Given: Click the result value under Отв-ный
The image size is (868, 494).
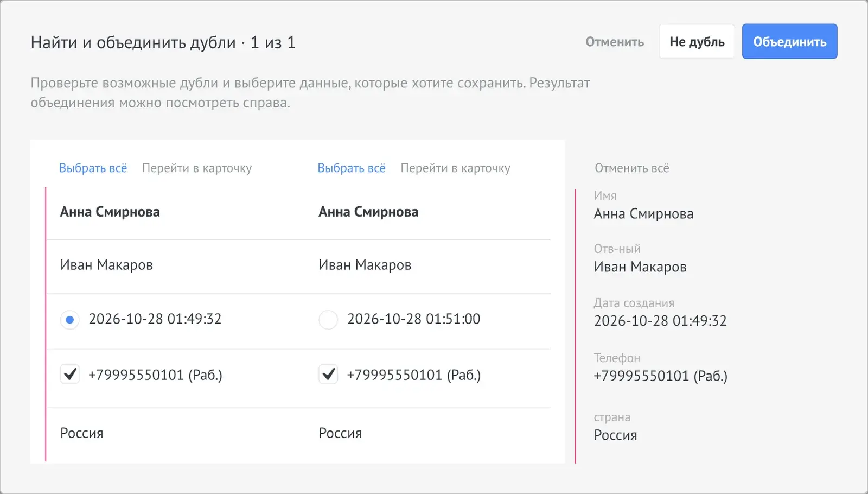Looking at the screenshot, I should (x=640, y=267).
